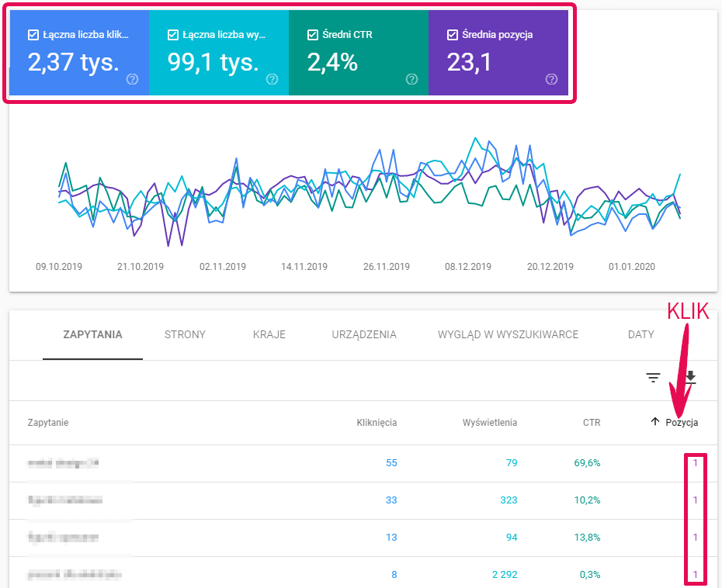Toggle the Łączna liczba wyświetleń checkbox

(172, 35)
